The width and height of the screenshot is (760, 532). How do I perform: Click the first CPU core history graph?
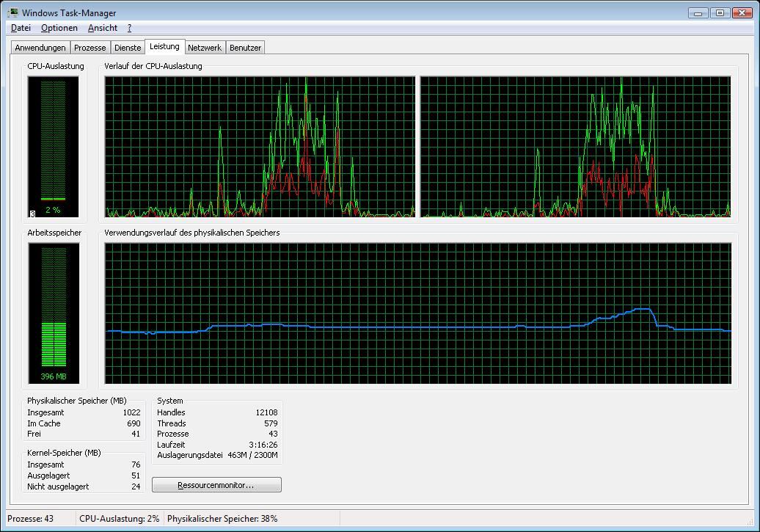(x=260, y=147)
